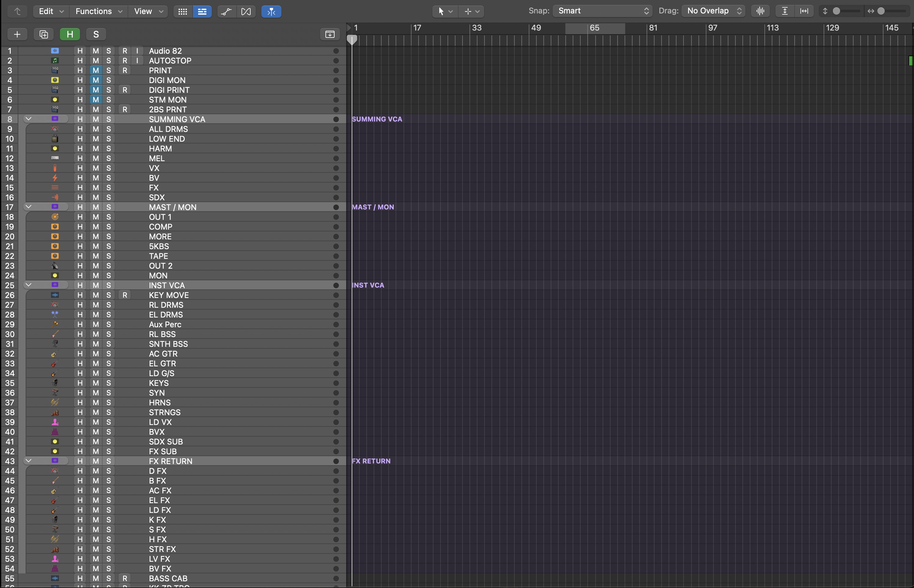
Task: Click the LD VX pink singer icon
Action: tap(55, 422)
